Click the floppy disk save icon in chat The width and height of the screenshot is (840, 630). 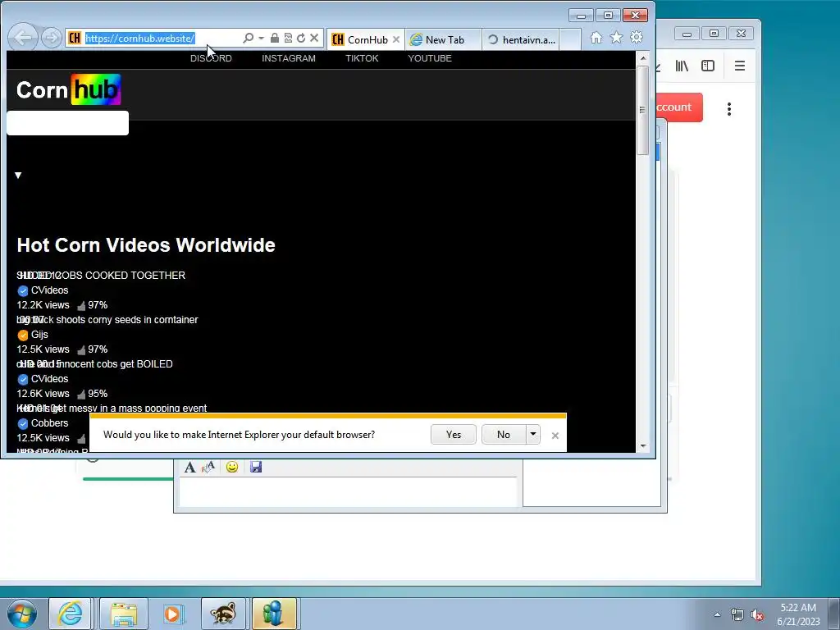pyautogui.click(x=256, y=467)
